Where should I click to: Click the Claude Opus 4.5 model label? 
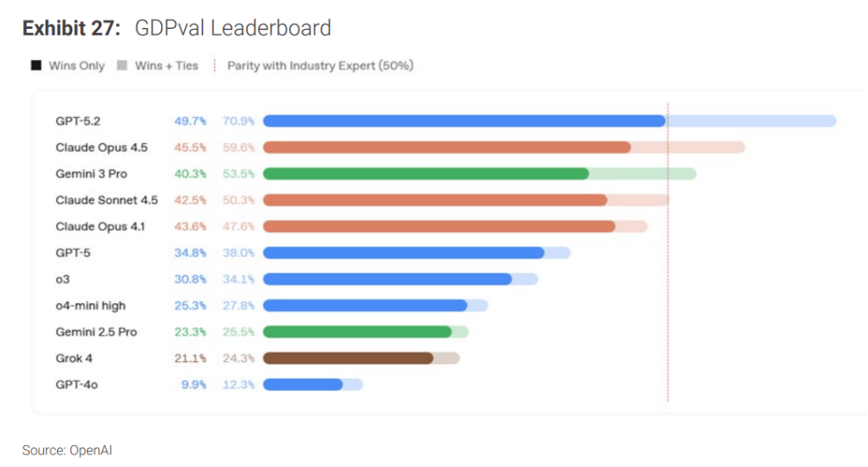click(x=101, y=147)
